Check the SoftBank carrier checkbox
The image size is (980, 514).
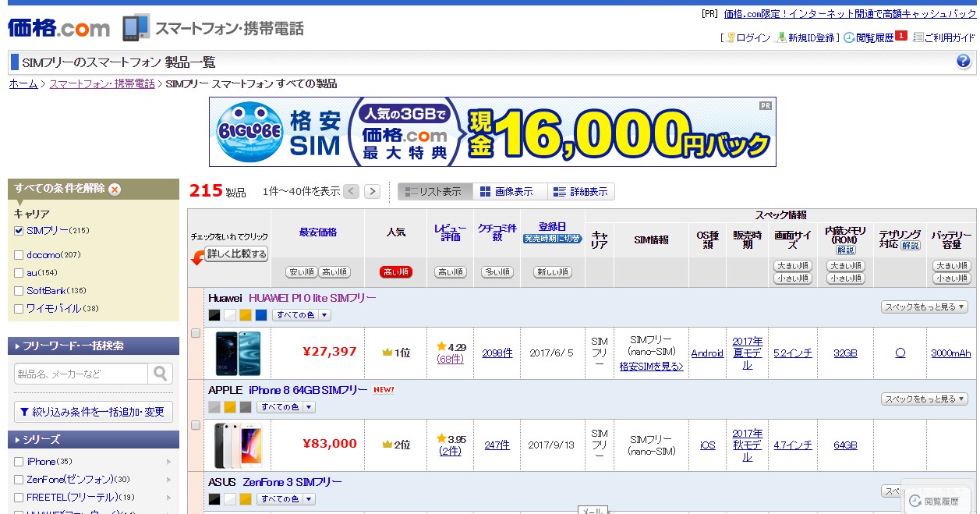coord(19,291)
